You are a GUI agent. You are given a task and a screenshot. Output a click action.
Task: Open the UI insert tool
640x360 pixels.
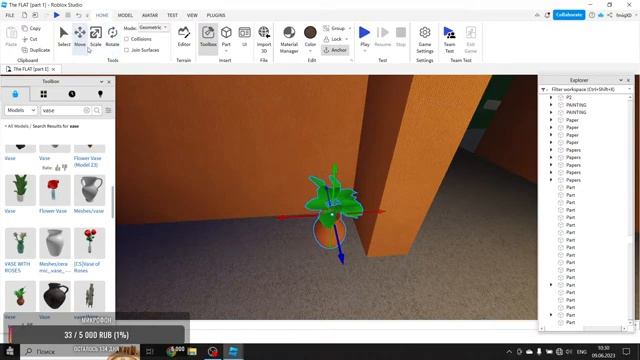pos(244,36)
